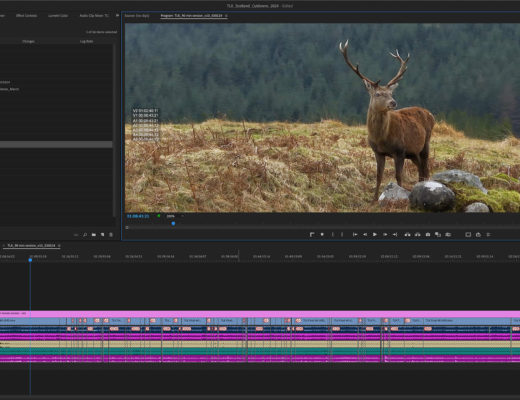Click the Lift button in Program monitor
This screenshot has height=400, width=520.
click(x=407, y=235)
